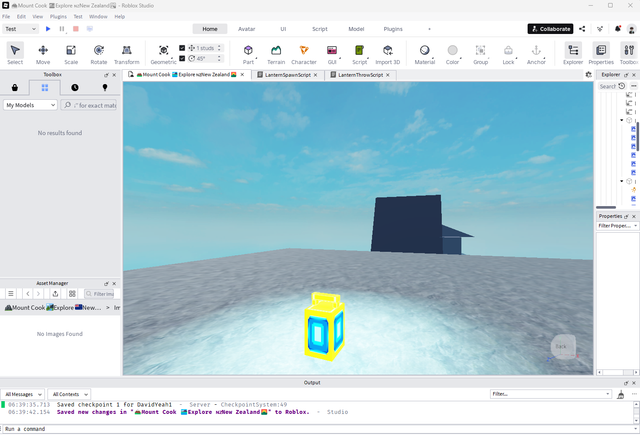Show the Properties panel from ribbon
The height and width of the screenshot is (437, 640).
[601, 53]
